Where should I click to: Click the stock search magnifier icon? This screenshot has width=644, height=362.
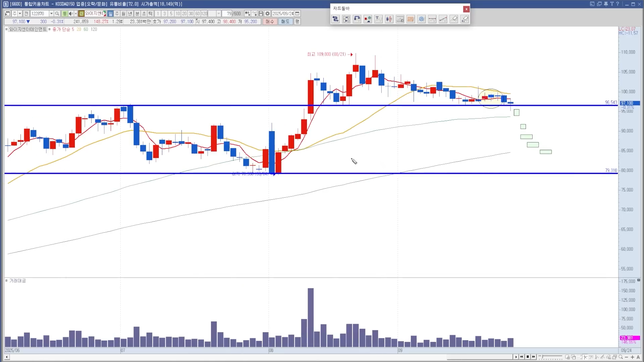click(x=57, y=14)
